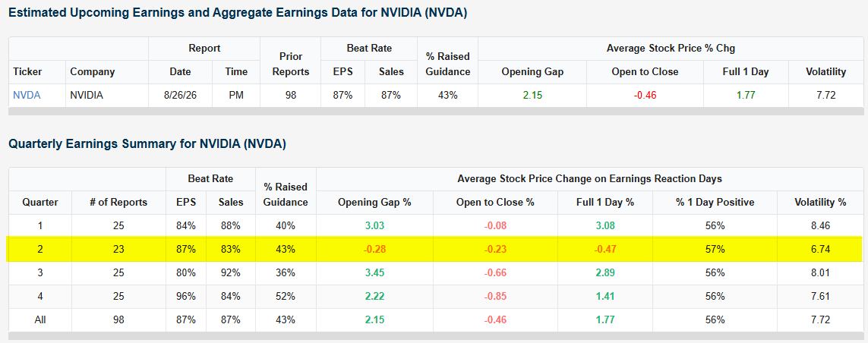Viewport: 868px width, 343px height.
Task: Select quarter 2 Sales beat rate 83%
Action: (x=231, y=249)
